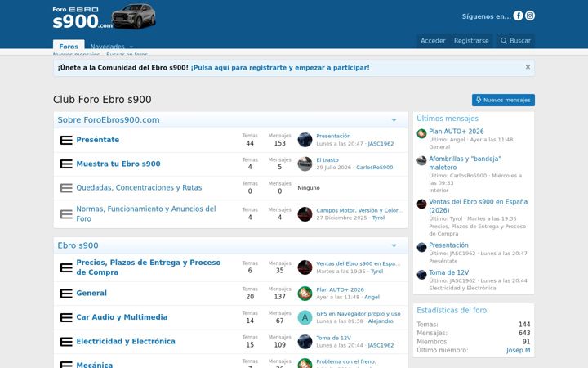Open the Ebro s900 category title
Viewport: 588px width, 368px height.
(x=78, y=245)
